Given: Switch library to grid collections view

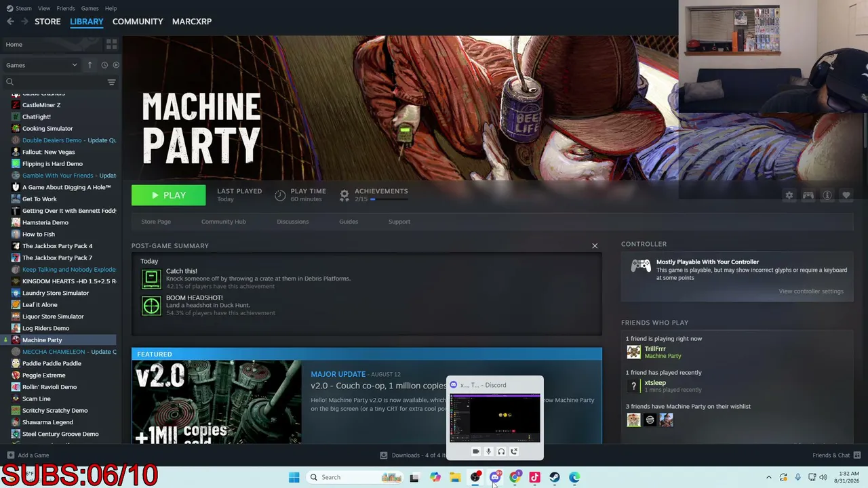Looking at the screenshot, I should [x=112, y=44].
